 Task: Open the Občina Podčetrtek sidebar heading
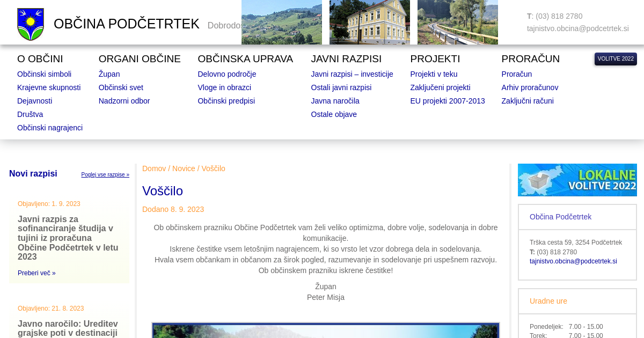coord(560,217)
